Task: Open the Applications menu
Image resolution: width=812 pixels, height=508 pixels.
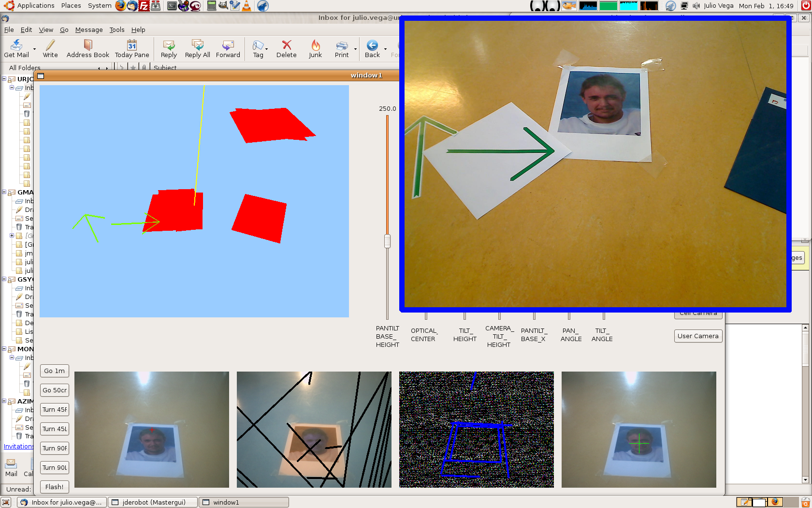Action: (30, 6)
